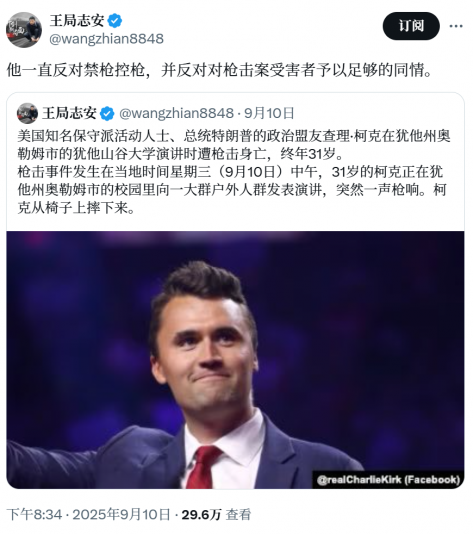The width and height of the screenshot is (473, 534).
Task: Open quoted paragraph starting 美国知名保守派
Action: pos(234,145)
